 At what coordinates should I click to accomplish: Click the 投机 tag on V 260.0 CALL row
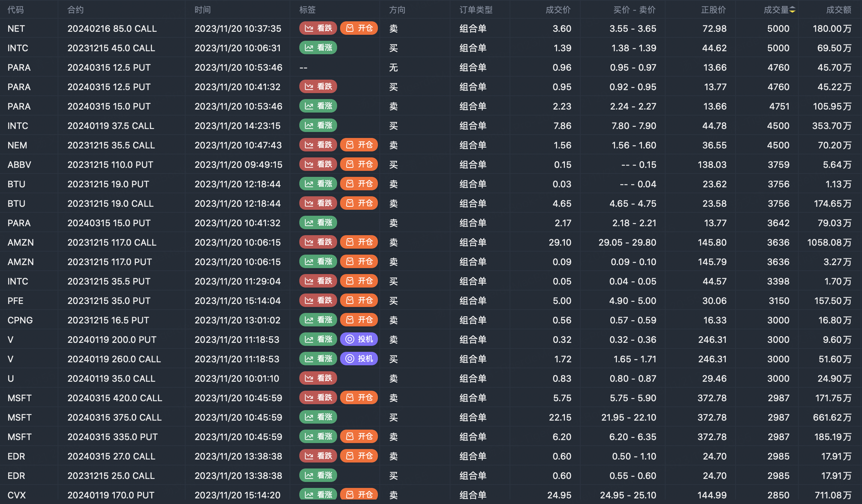tap(359, 359)
